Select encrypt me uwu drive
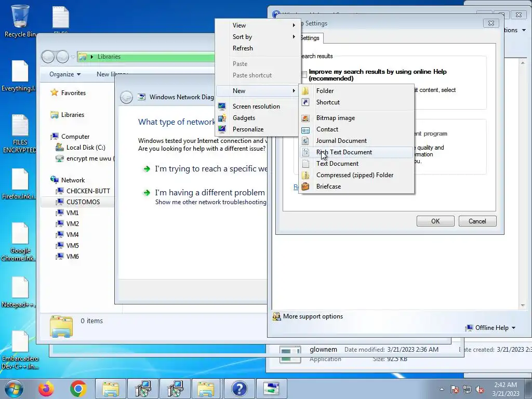Screen dimensions: 532x399 (x=85, y=158)
